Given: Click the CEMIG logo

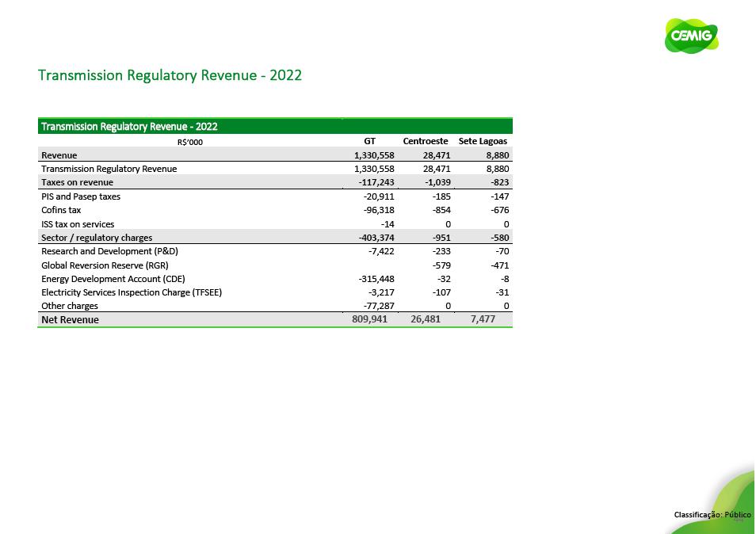Looking at the screenshot, I should click(x=691, y=36).
